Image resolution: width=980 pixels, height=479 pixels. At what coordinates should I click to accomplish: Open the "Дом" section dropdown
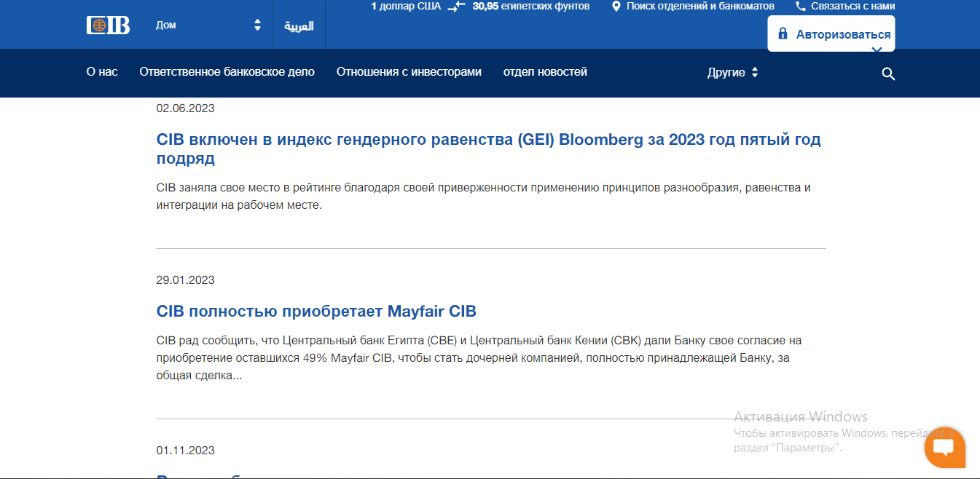(208, 25)
